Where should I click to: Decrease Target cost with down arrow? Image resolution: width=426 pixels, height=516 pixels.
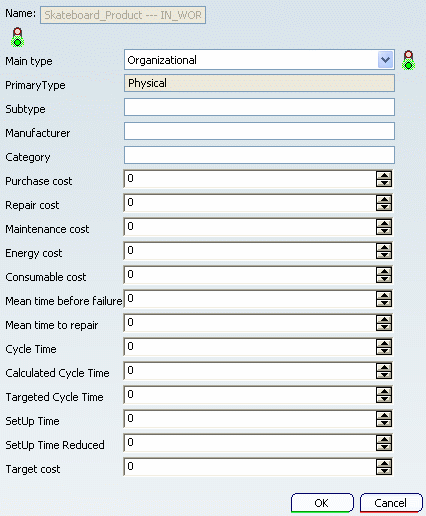[x=384, y=471]
